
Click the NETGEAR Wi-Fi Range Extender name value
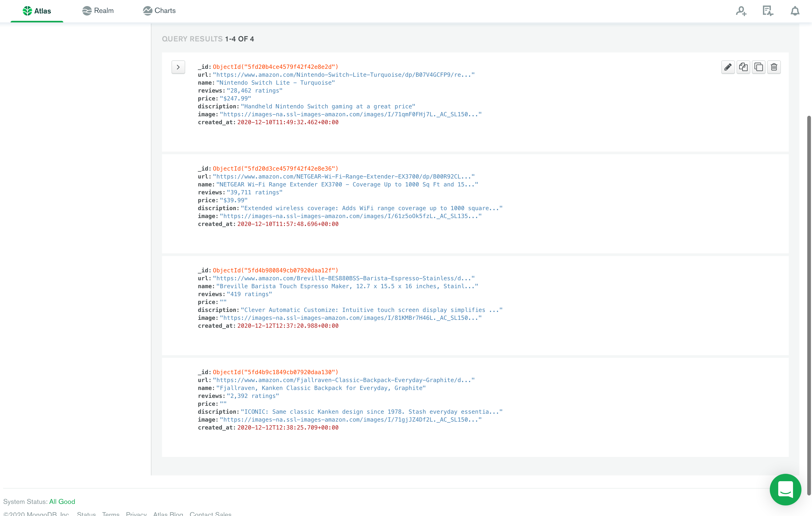(347, 184)
